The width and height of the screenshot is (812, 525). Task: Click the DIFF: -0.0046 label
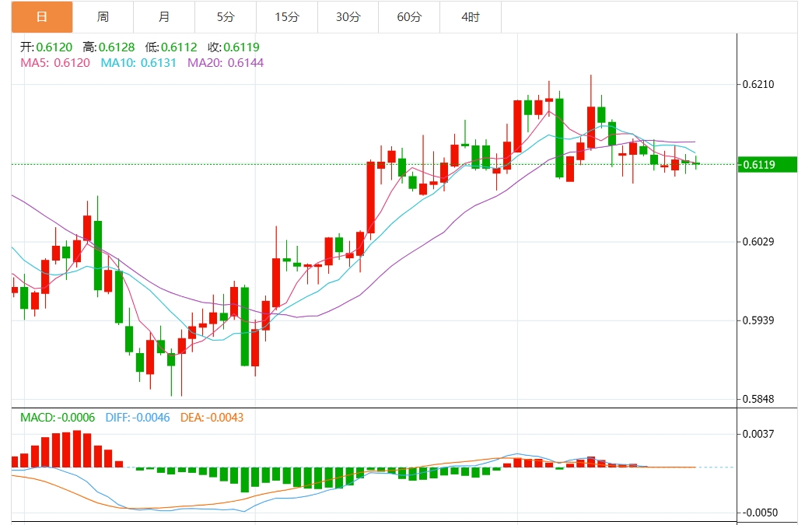coord(137,418)
